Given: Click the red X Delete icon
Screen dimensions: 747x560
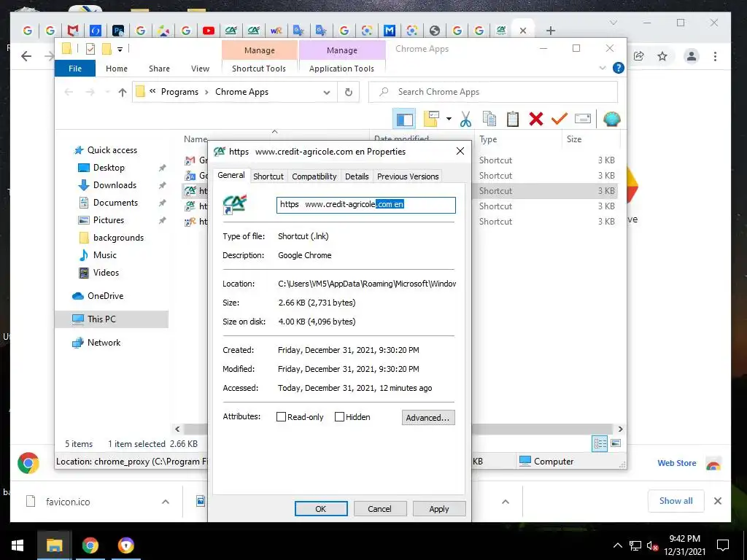Looking at the screenshot, I should click(536, 119).
